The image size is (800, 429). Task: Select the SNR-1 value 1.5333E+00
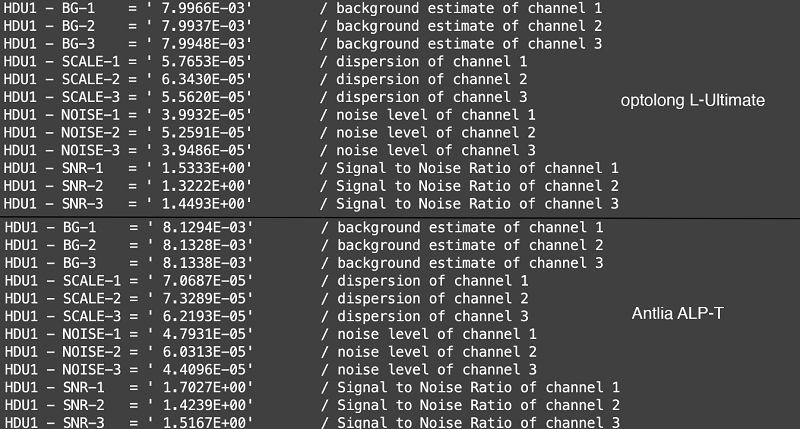[x=204, y=168]
